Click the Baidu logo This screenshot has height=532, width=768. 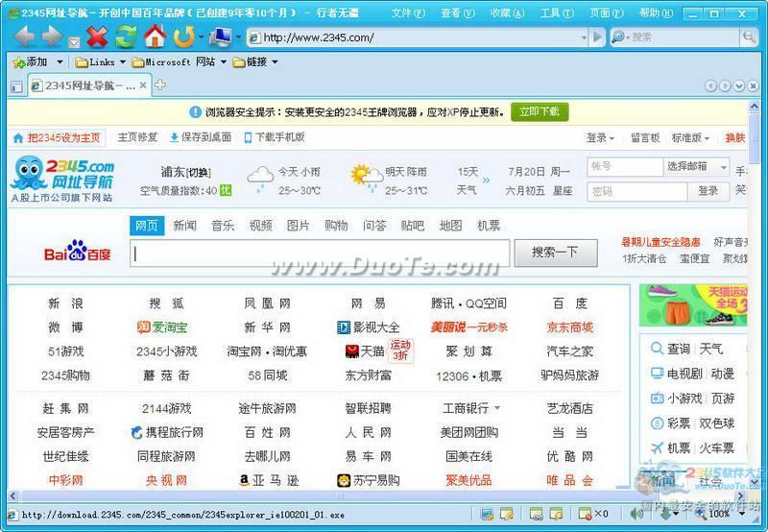coord(78,252)
